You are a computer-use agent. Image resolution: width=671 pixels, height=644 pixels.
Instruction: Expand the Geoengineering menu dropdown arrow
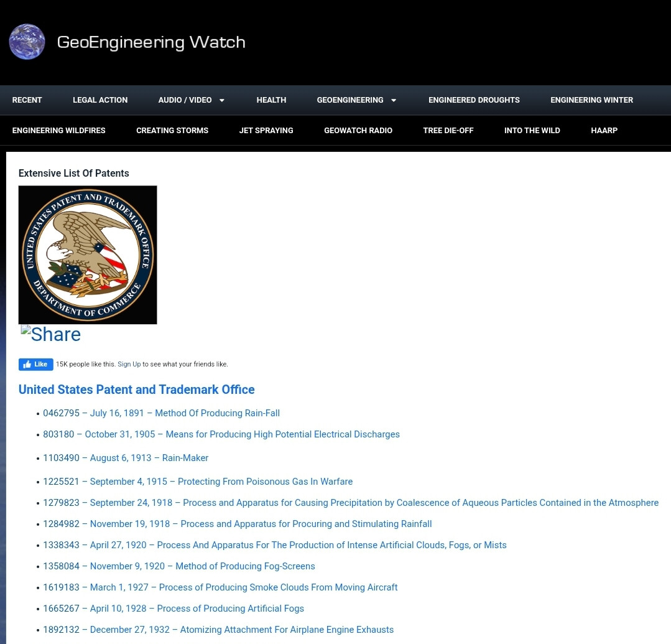point(393,100)
